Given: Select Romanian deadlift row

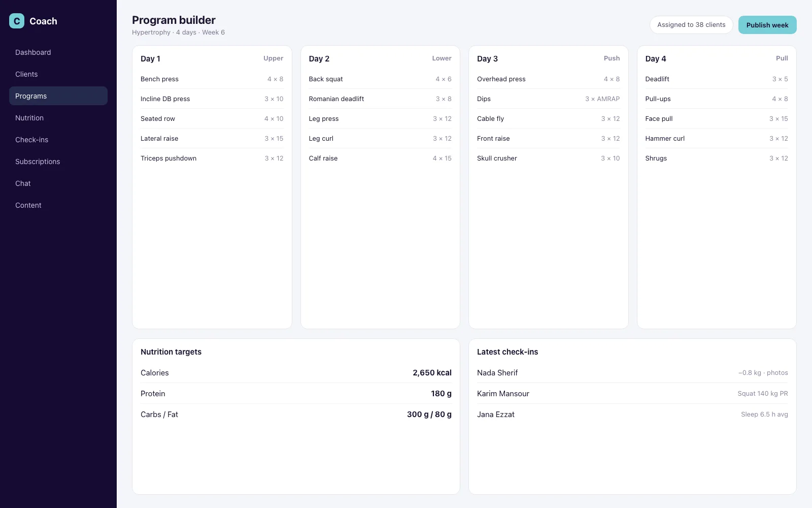Looking at the screenshot, I should tap(380, 99).
